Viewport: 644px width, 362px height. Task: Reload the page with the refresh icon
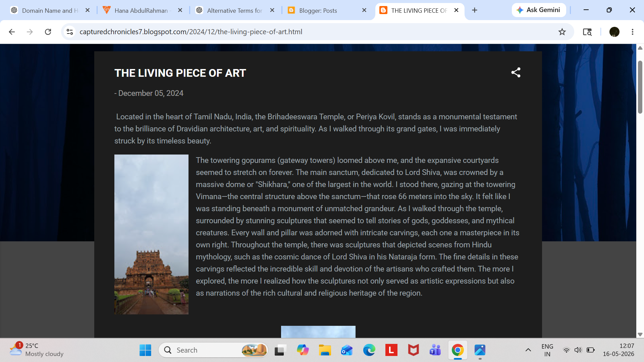point(48,32)
